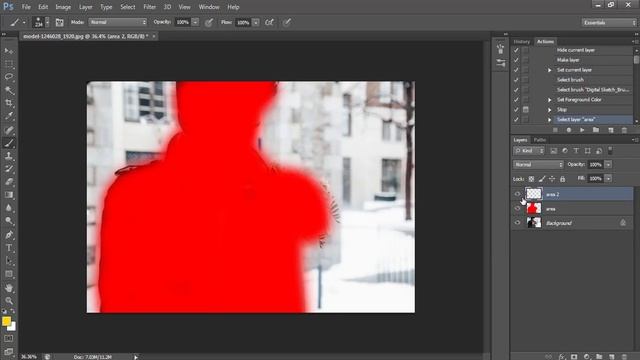Image resolution: width=640 pixels, height=360 pixels.
Task: Change screen mode icon at toolbox bottom
Action: pyautogui.click(x=9, y=351)
